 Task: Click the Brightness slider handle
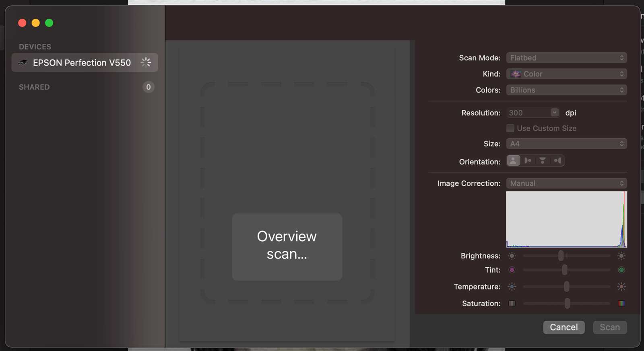tap(561, 256)
